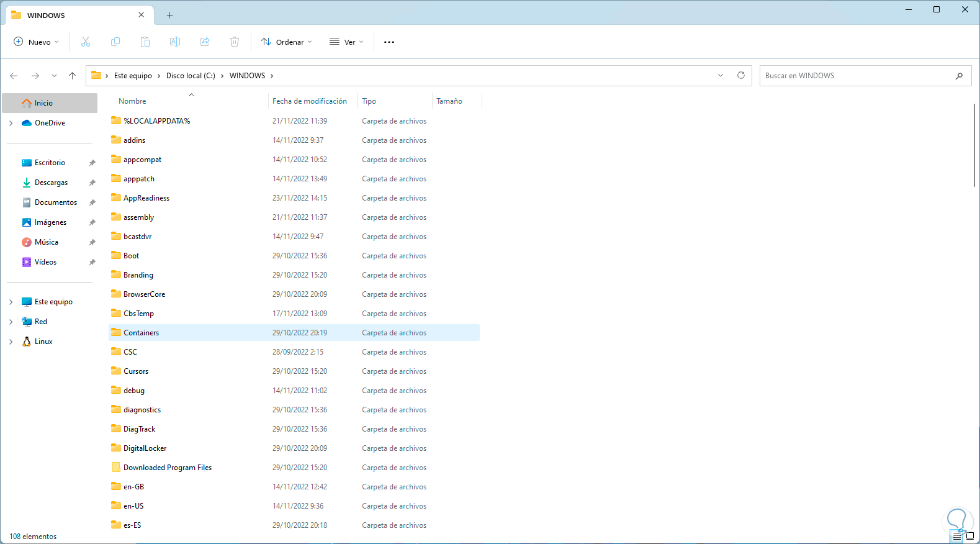The height and width of the screenshot is (544, 980).
Task: Open Escritorio in quick access
Action: click(x=50, y=163)
